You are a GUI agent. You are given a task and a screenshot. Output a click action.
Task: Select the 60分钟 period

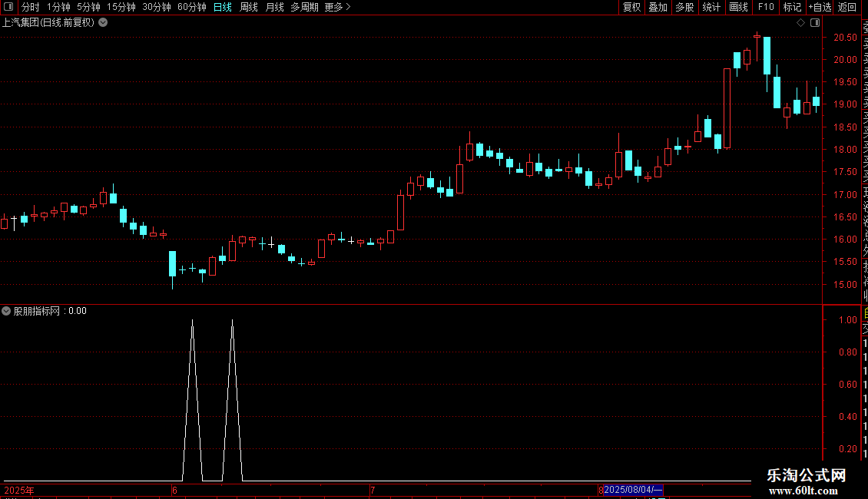[192, 7]
